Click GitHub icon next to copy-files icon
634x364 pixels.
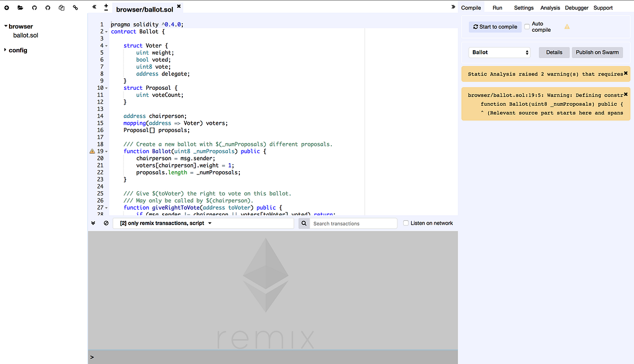48,8
